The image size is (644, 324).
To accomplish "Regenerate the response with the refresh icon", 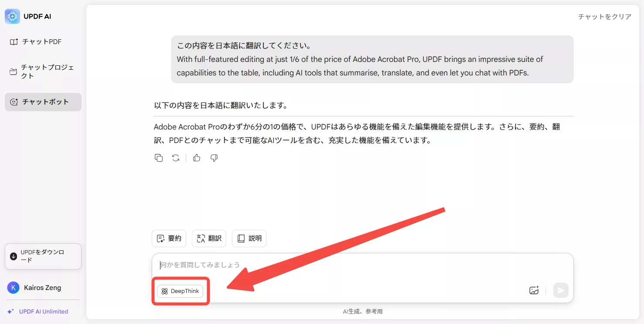I will point(176,158).
